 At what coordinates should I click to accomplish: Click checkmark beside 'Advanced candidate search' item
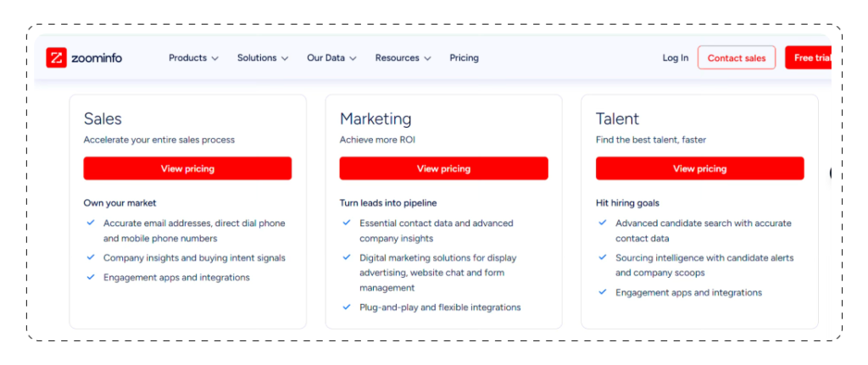click(603, 223)
